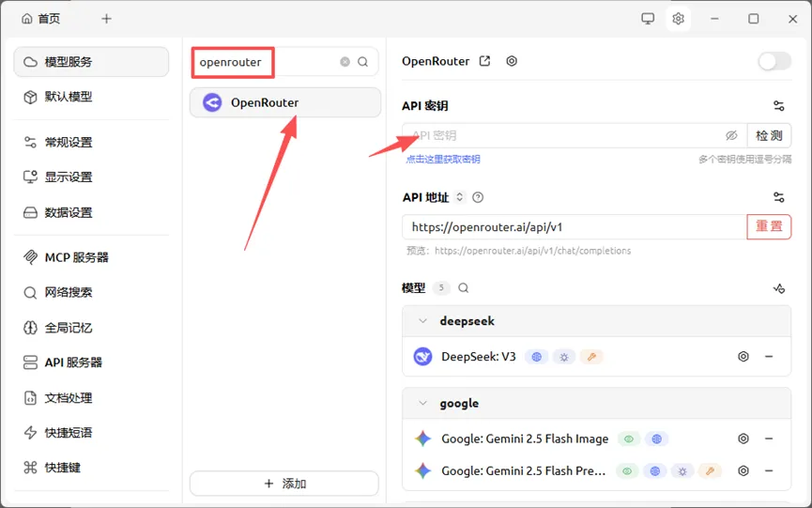Open the 首页 home tab
The height and width of the screenshot is (508, 812).
click(41, 19)
